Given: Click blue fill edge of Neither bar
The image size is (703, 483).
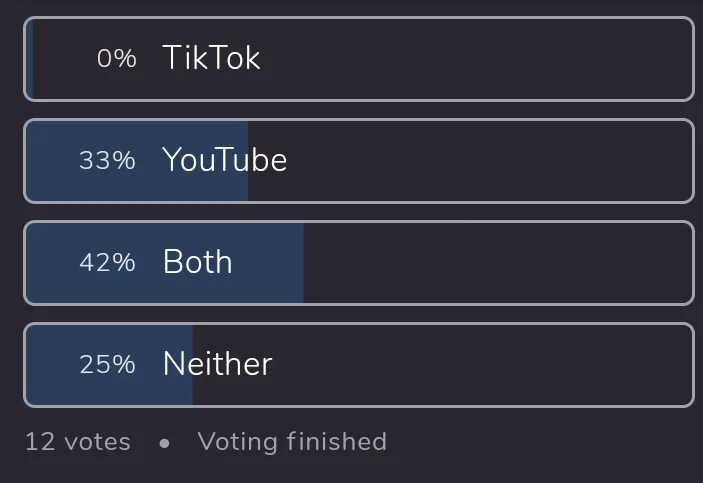Looking at the screenshot, I should pyautogui.click(x=190, y=365).
